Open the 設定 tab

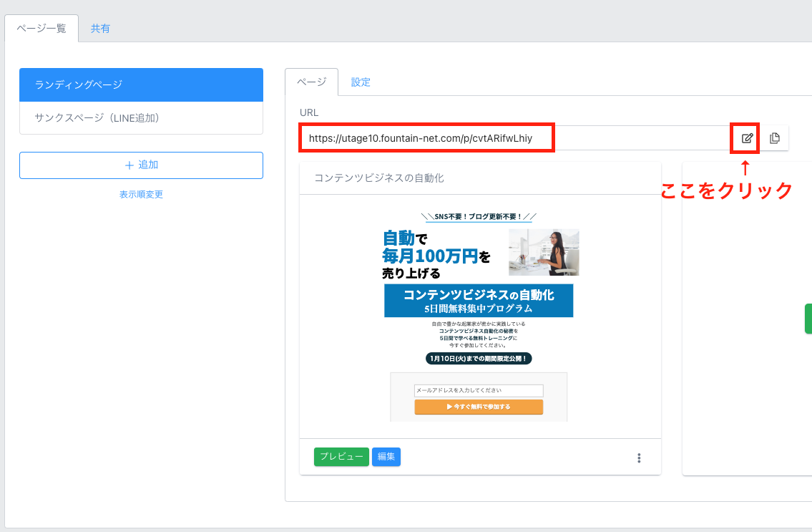(361, 82)
